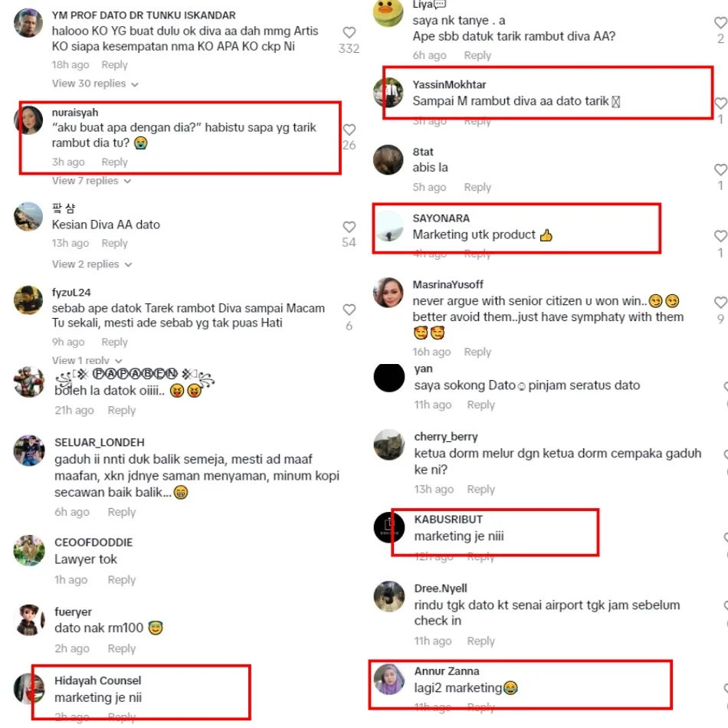Like the YM PROF DATO DR TUNKU ISKANDAR comment
The width and height of the screenshot is (728, 728).
[x=349, y=32]
